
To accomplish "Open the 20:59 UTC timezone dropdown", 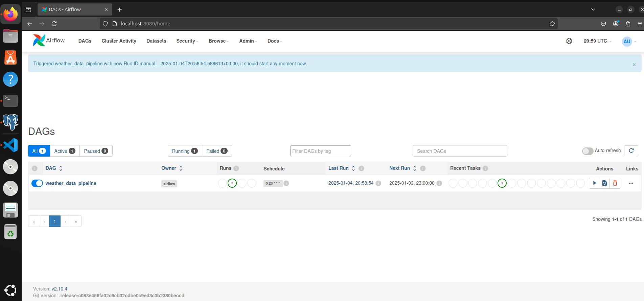I will pyautogui.click(x=597, y=41).
